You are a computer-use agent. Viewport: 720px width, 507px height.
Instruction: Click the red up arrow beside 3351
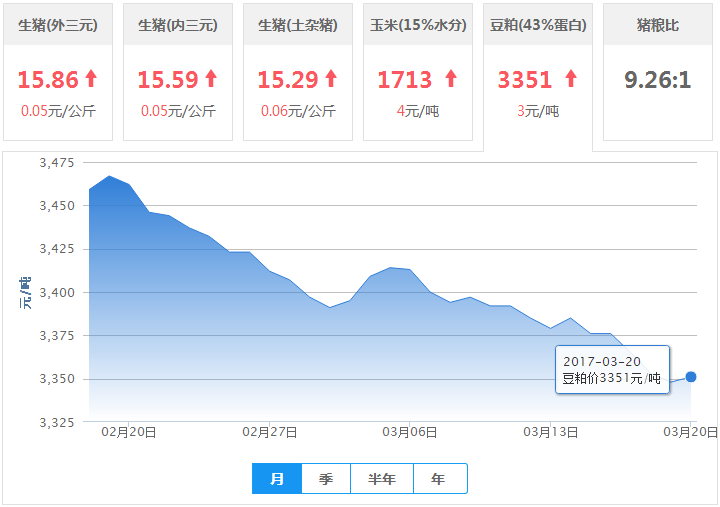pos(571,78)
